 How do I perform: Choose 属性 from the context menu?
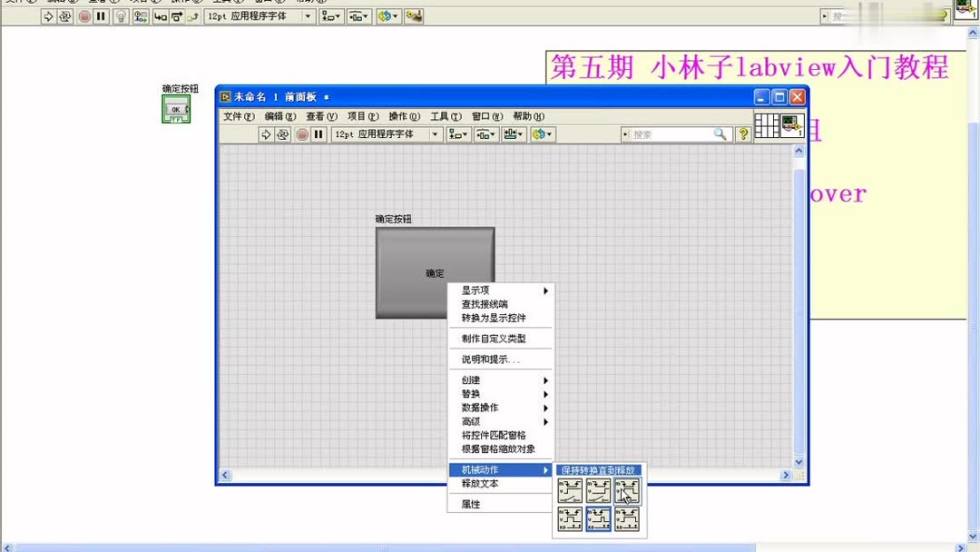[469, 503]
